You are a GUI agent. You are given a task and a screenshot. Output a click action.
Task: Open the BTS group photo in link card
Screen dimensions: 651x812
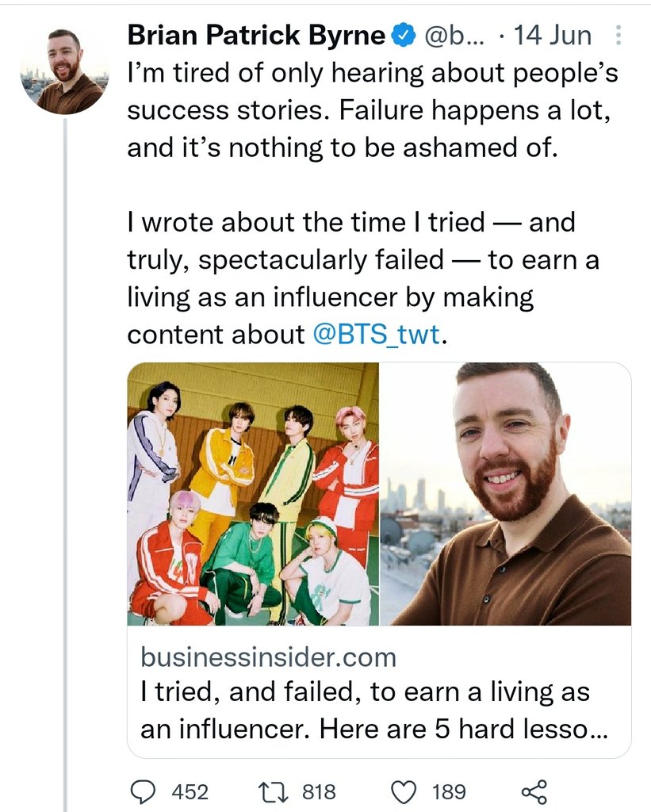pyautogui.click(x=253, y=494)
